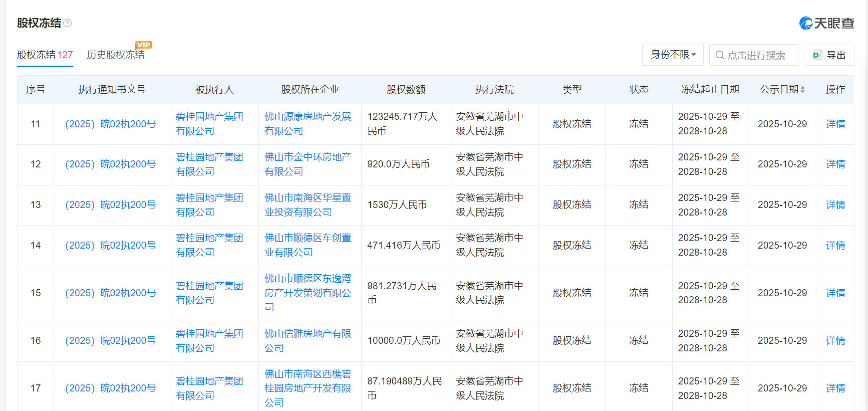This screenshot has width=868, height=411.
Task: Open 碧桂园地产集团有限公司 link in row 16
Action: point(209,341)
